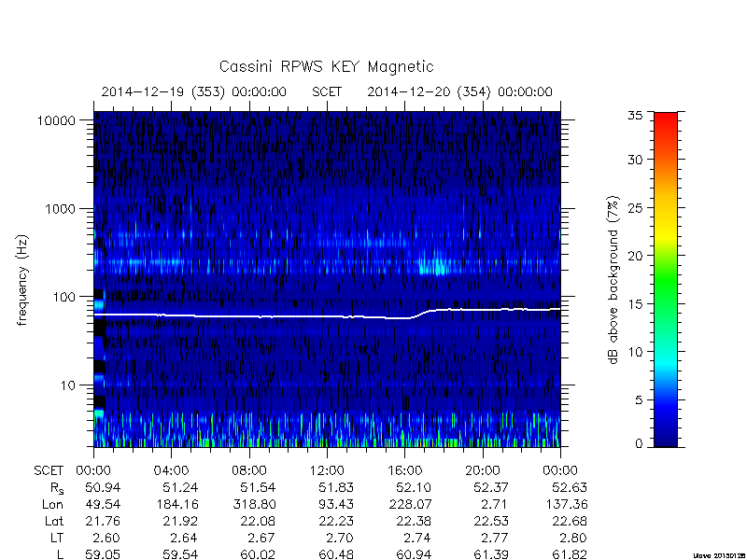Click the 'L' row label
The height and width of the screenshot is (560, 747).
(60, 554)
